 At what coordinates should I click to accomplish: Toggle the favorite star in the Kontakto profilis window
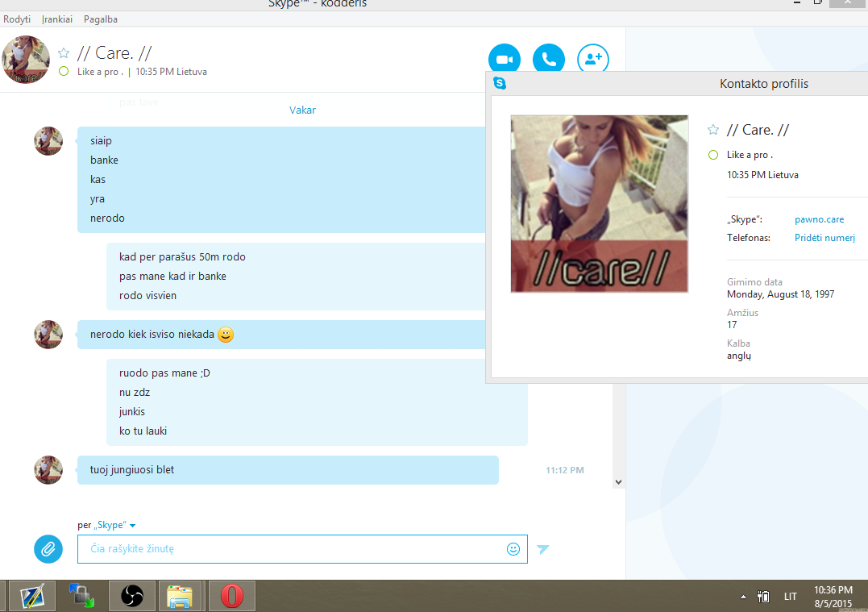pyautogui.click(x=713, y=130)
